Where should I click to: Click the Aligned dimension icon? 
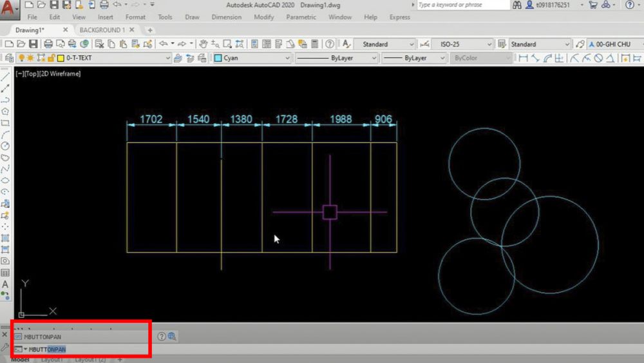click(x=535, y=59)
